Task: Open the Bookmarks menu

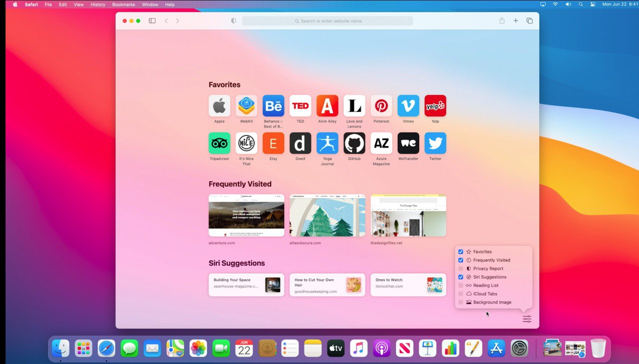Action: click(x=124, y=4)
